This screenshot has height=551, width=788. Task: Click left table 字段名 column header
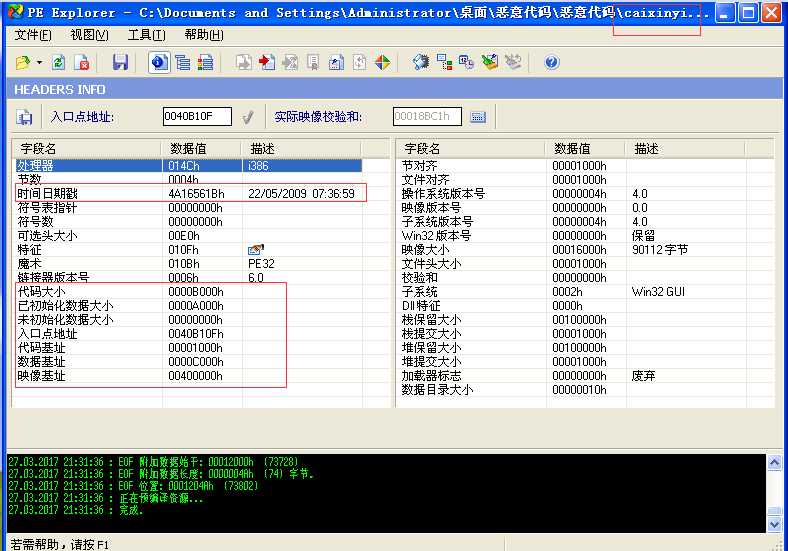[86, 149]
